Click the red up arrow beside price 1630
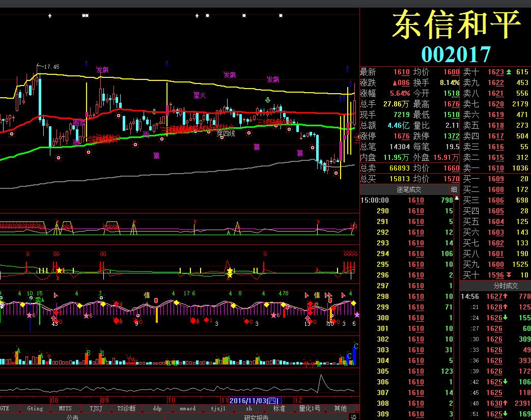Image resolution: width=531 pixels, height=420 pixels. point(505,403)
